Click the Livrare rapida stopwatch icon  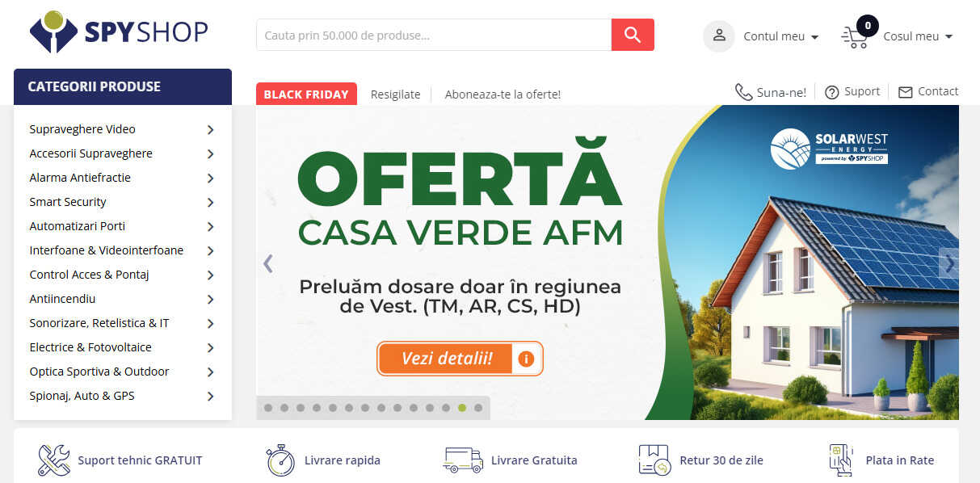(280, 460)
